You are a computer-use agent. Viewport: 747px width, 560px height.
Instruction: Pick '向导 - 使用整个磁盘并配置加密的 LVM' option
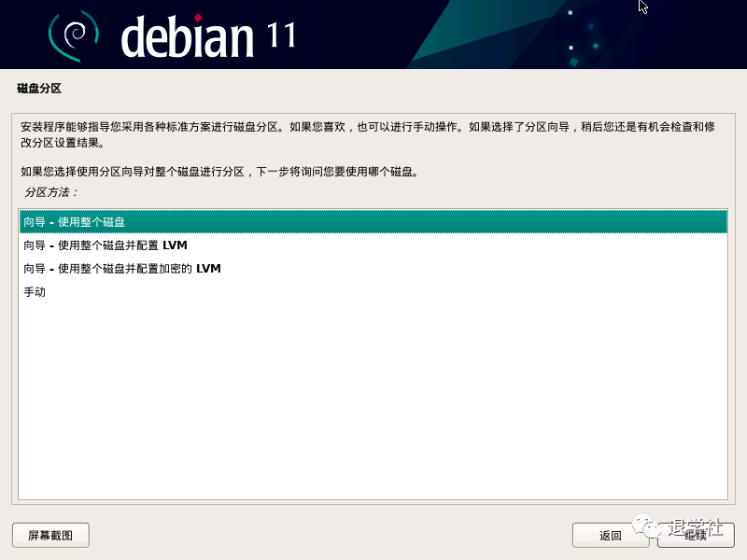click(373, 269)
